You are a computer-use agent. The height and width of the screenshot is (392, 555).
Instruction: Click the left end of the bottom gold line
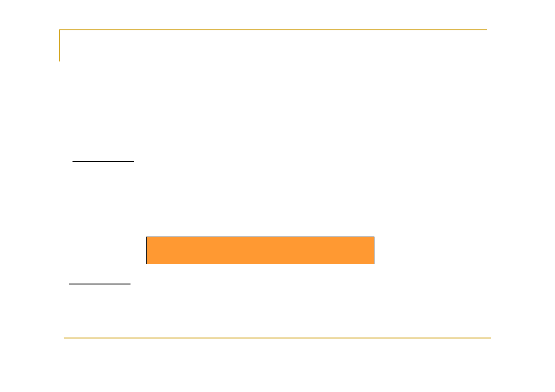(64, 338)
